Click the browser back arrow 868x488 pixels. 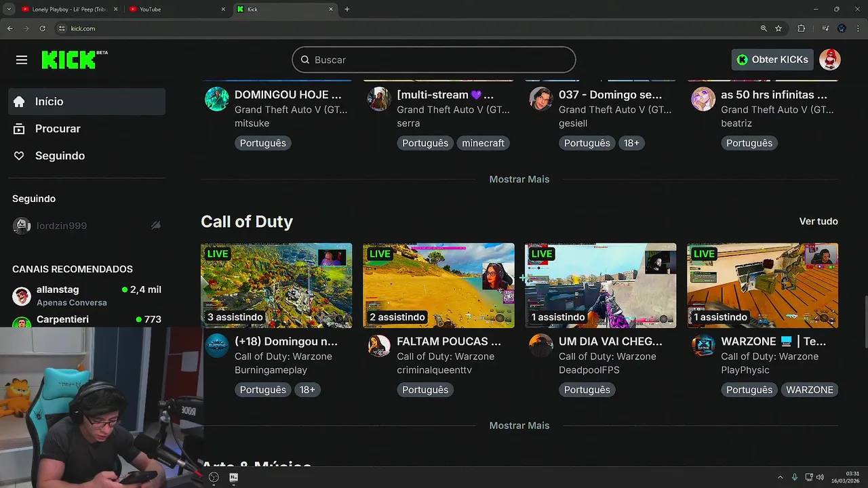click(x=9, y=28)
